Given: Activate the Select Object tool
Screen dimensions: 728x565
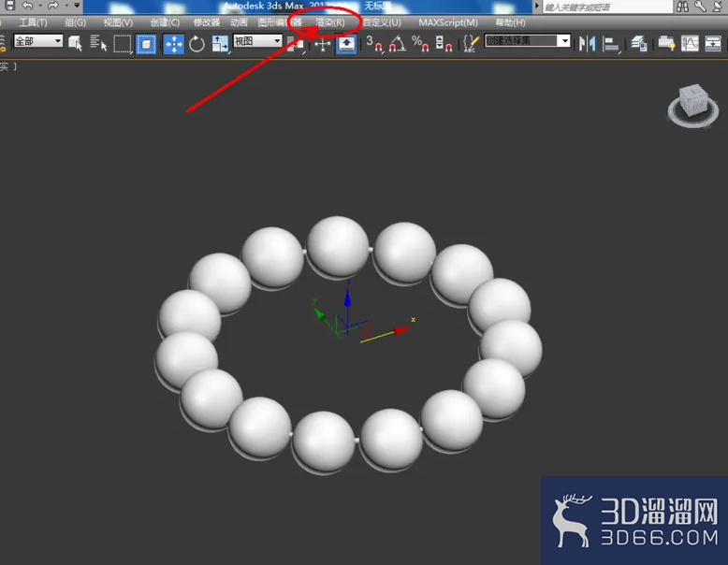Looking at the screenshot, I should coord(75,44).
